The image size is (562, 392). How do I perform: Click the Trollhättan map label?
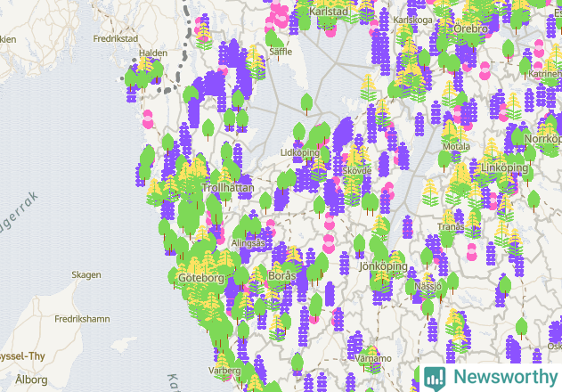point(228,188)
